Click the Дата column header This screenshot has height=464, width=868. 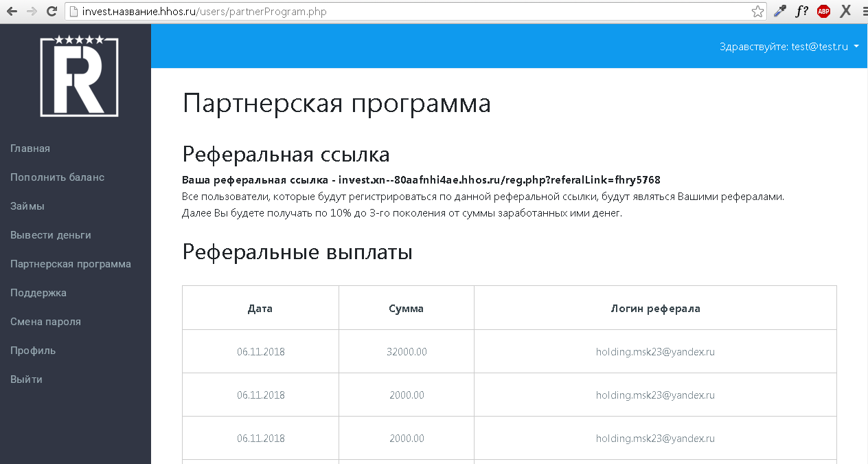(x=260, y=308)
